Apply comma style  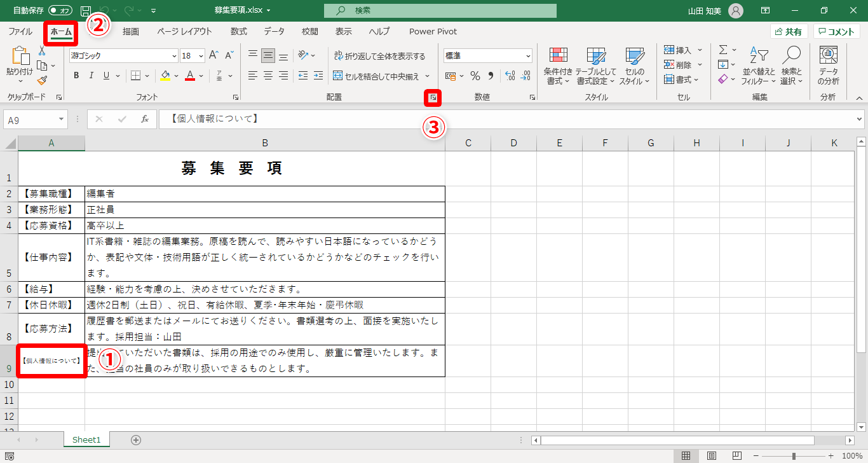[x=491, y=76]
